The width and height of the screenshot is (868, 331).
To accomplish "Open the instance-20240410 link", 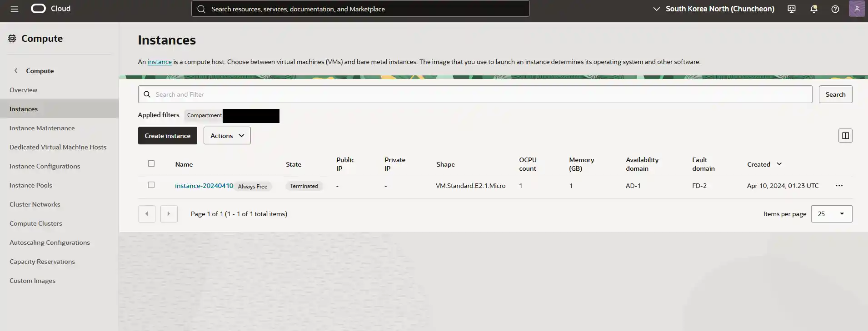I will [204, 186].
